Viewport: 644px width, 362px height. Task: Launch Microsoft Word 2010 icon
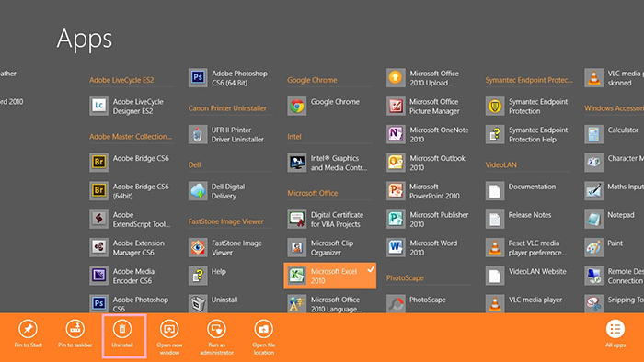click(396, 247)
